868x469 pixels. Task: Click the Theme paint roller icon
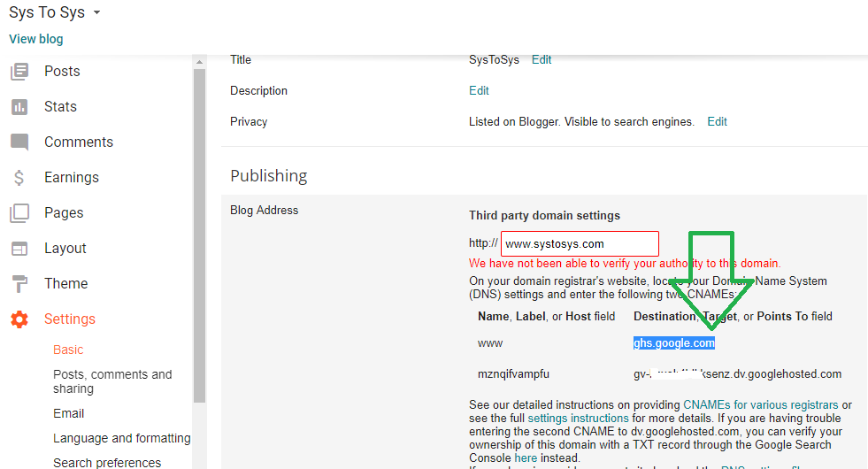(19, 284)
